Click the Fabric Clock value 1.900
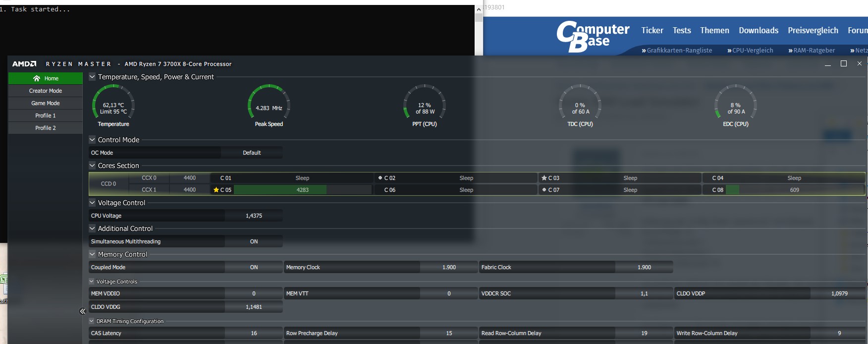Image resolution: width=868 pixels, height=344 pixels. 644,267
